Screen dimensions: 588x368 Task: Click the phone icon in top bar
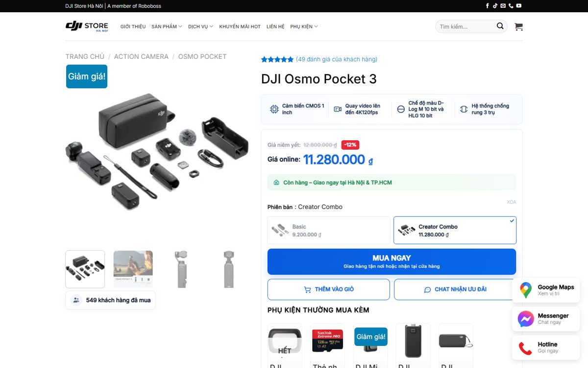coord(511,6)
